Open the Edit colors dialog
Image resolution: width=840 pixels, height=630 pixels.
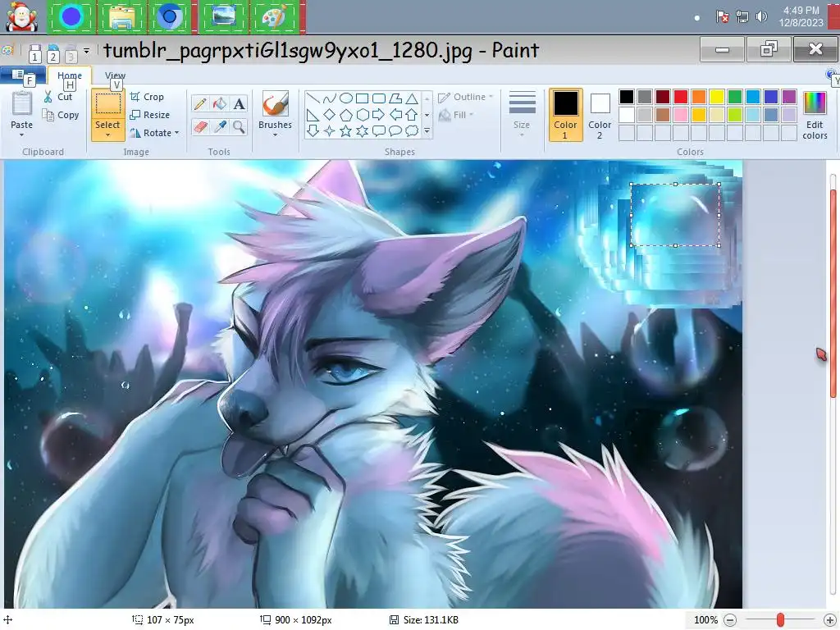[x=815, y=116]
